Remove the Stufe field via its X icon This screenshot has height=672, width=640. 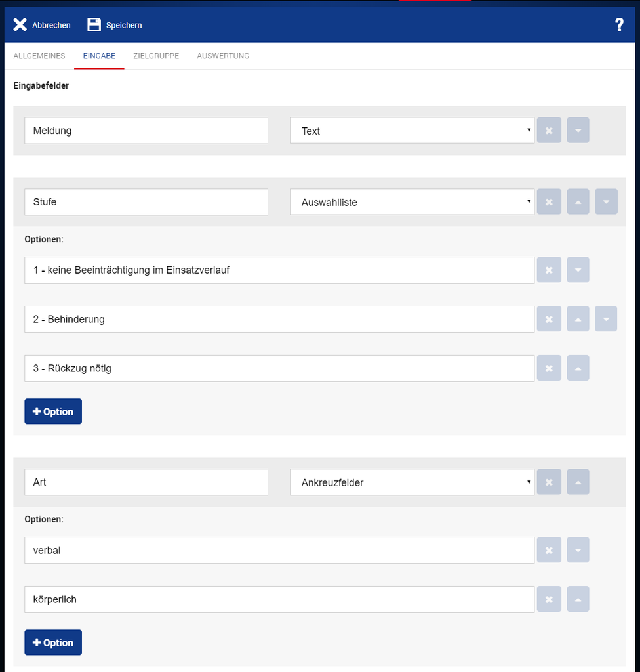point(549,201)
